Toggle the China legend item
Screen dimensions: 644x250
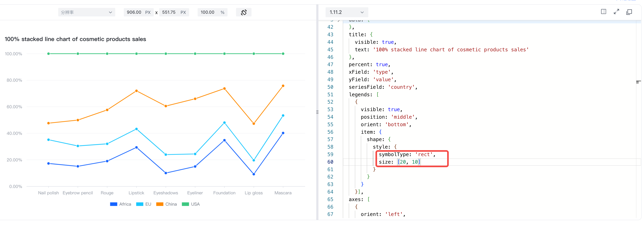pyautogui.click(x=166, y=204)
